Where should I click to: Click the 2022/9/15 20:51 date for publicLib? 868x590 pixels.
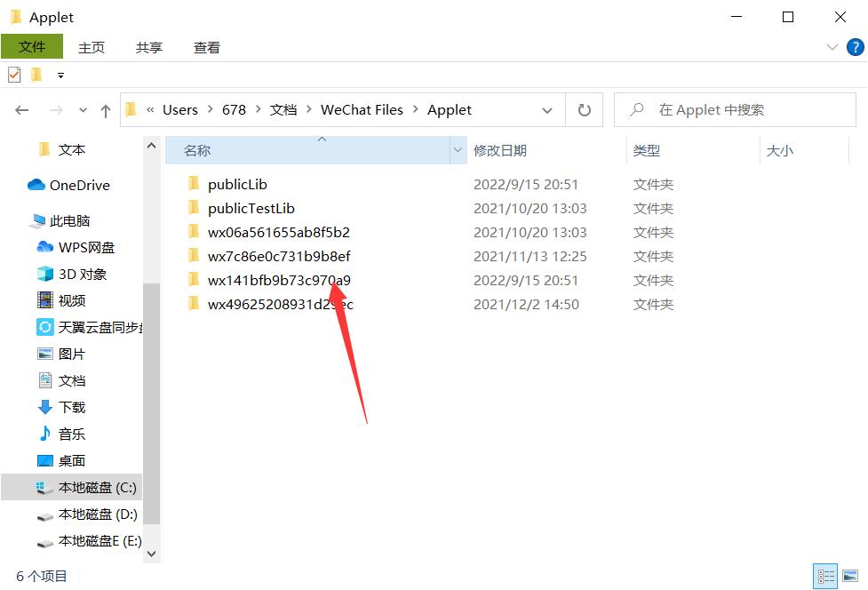526,184
